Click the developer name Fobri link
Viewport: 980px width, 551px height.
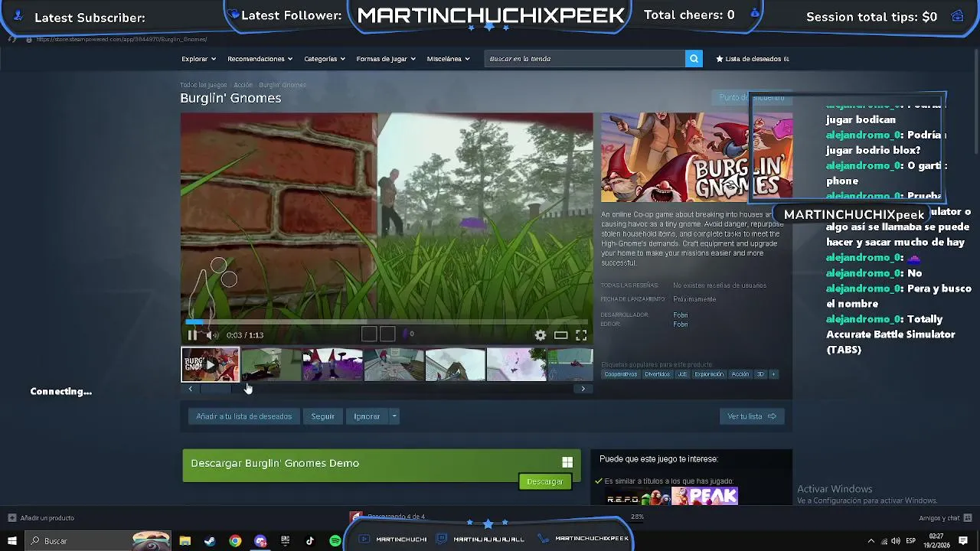tap(680, 315)
